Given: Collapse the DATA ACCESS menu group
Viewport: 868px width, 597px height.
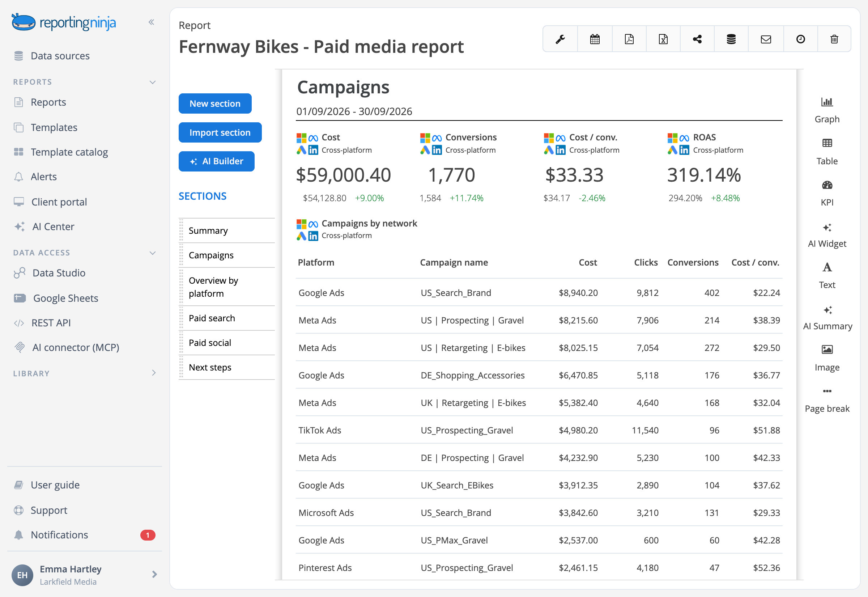Looking at the screenshot, I should point(153,253).
